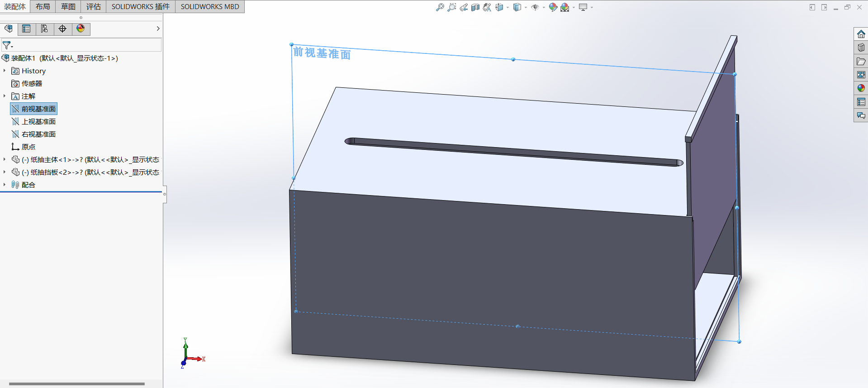
Task: Open the SOLIDWORKS MBD tab
Action: 210,6
